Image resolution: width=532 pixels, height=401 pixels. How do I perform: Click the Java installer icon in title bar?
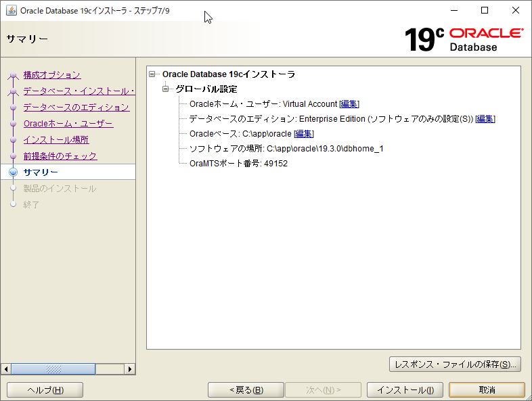(12, 11)
